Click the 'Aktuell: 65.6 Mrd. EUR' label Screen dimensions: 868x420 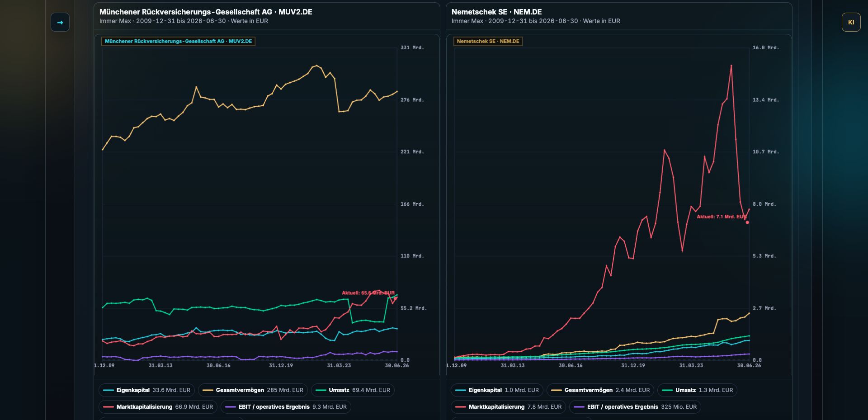pyautogui.click(x=368, y=293)
